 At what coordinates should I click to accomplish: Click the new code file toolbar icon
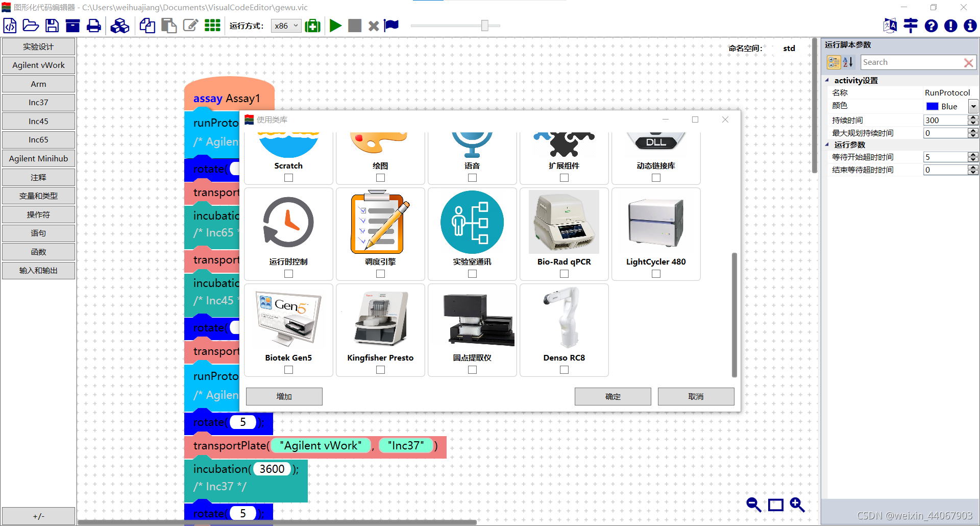10,26
